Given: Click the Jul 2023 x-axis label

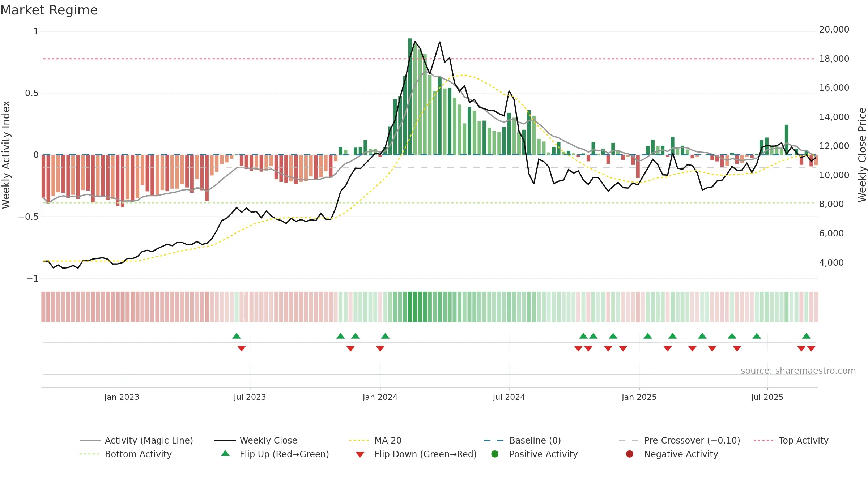Looking at the screenshot, I should (250, 397).
